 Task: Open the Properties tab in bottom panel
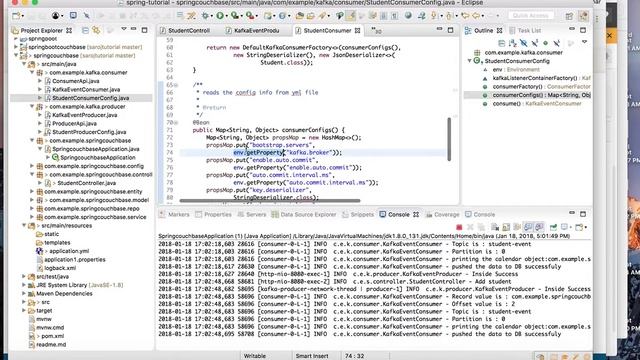[213, 214]
